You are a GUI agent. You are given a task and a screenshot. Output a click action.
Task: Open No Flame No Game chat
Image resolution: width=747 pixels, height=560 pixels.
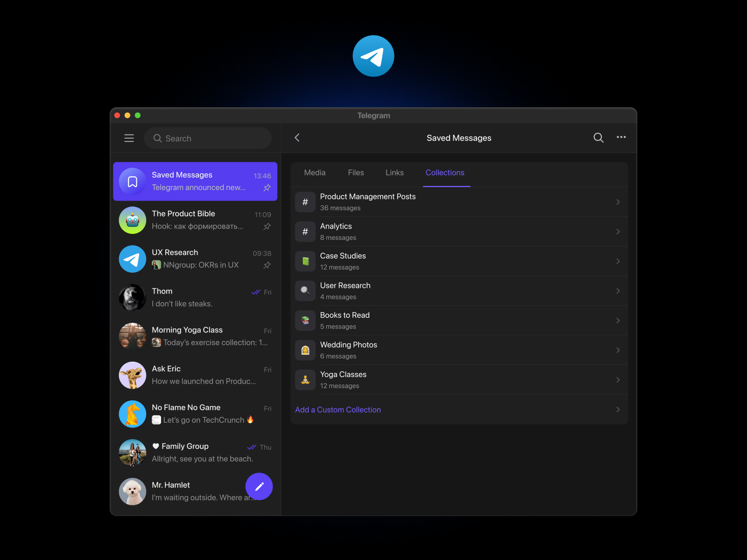pos(195,414)
